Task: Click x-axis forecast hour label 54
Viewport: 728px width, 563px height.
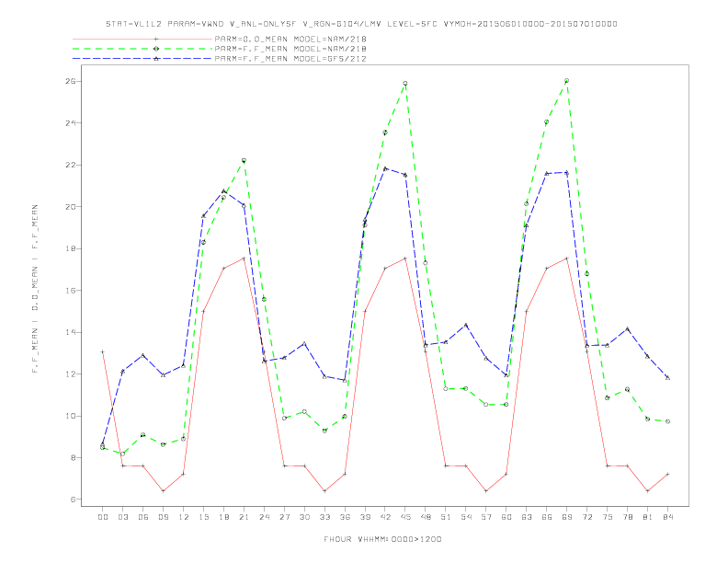Action: click(466, 517)
